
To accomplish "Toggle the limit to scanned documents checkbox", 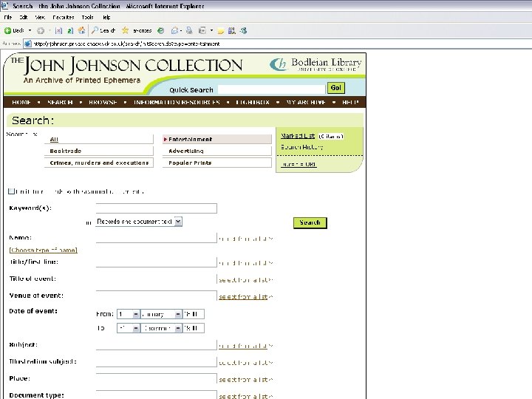I will 12,191.
